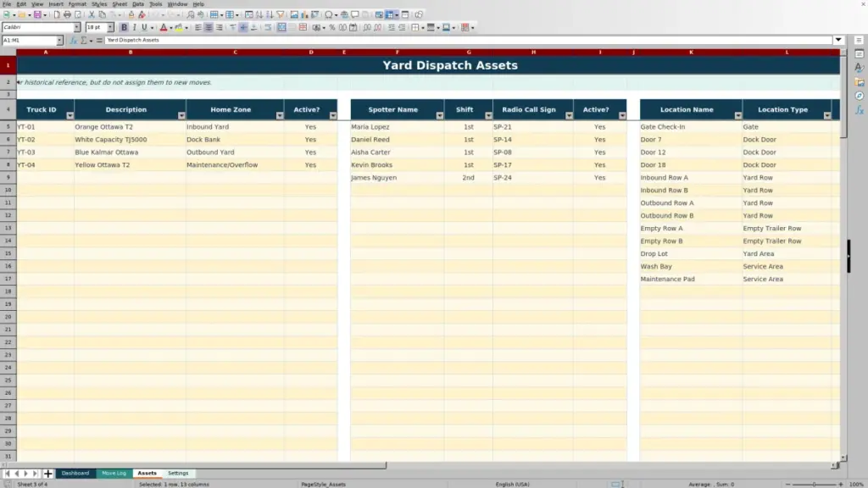
Task: Open the Shift column filter dropdown
Action: pos(488,115)
